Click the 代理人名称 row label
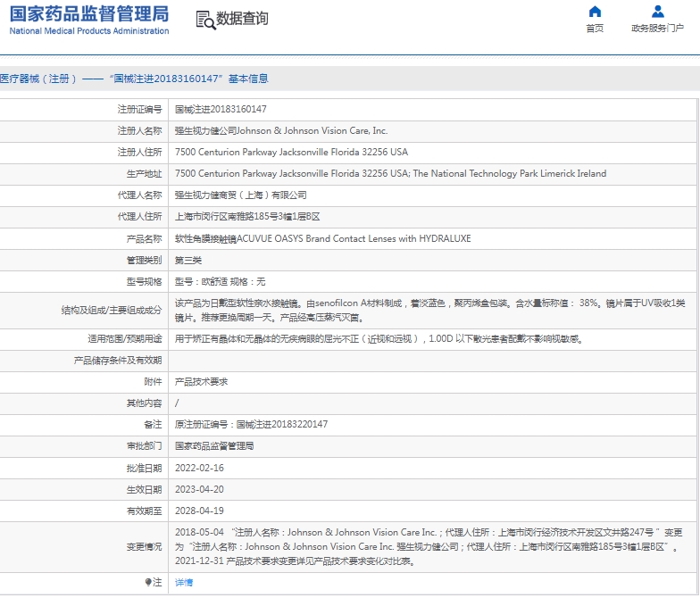The height and width of the screenshot is (598, 700). pos(139,195)
